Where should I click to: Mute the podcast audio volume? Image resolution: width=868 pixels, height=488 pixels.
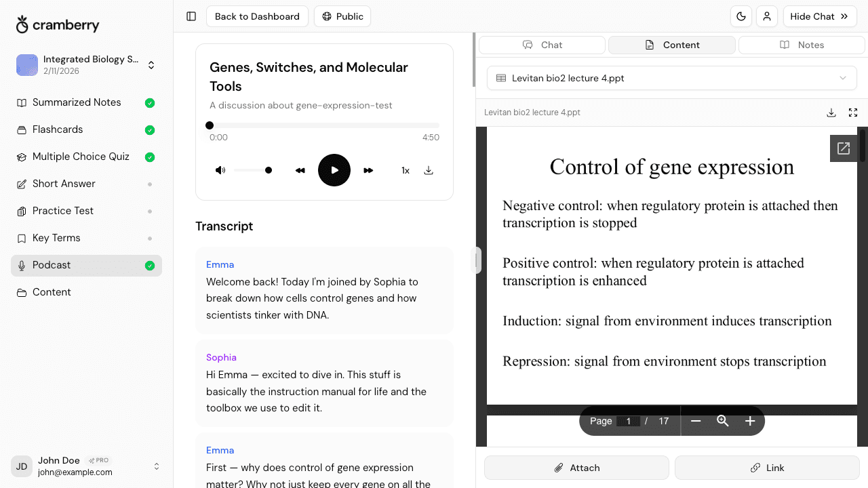[x=220, y=170]
